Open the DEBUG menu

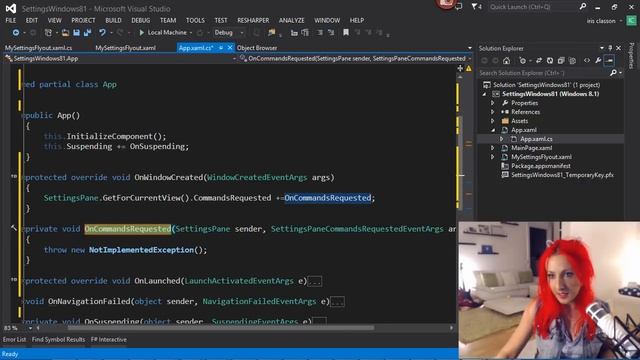point(141,20)
